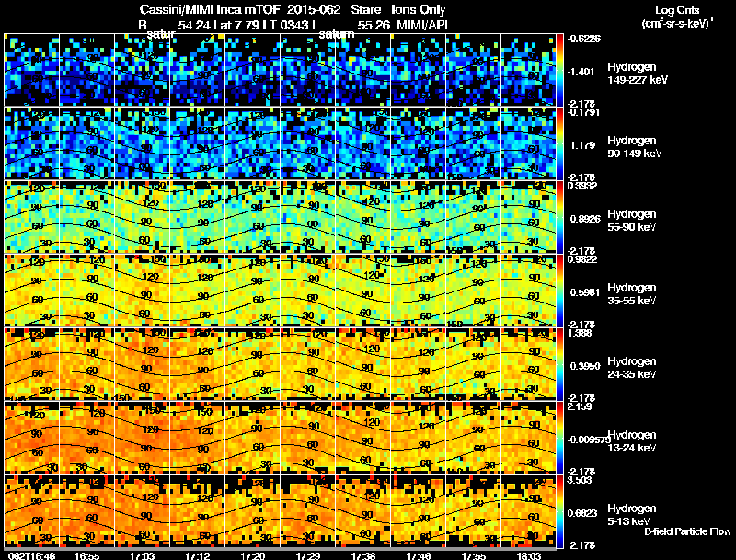Image resolution: width=736 pixels, height=560 pixels.
Task: Click the colorbar value '-0.009579'
Action: [x=588, y=440]
